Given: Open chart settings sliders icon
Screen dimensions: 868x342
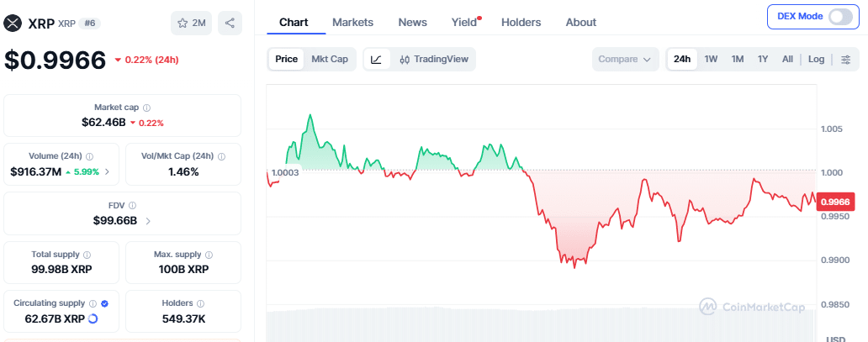Looking at the screenshot, I should click(846, 59).
